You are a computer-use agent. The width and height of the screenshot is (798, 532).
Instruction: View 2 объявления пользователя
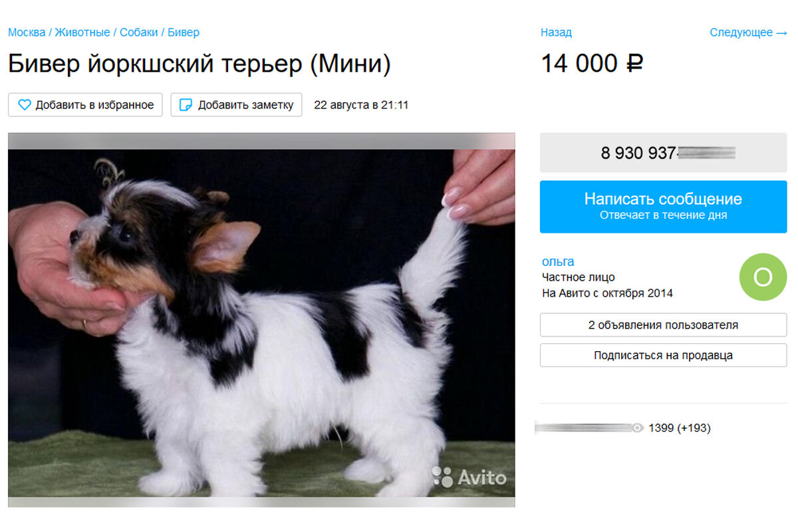point(663,325)
